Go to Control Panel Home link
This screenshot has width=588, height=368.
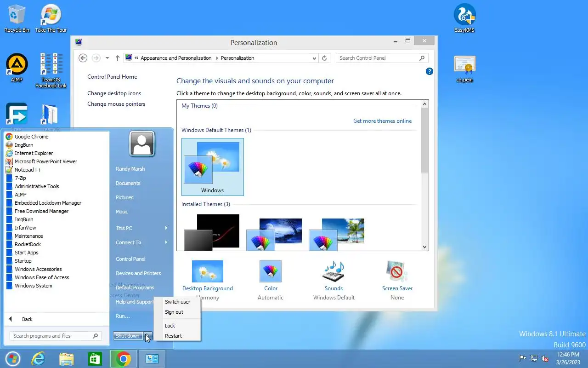click(112, 77)
